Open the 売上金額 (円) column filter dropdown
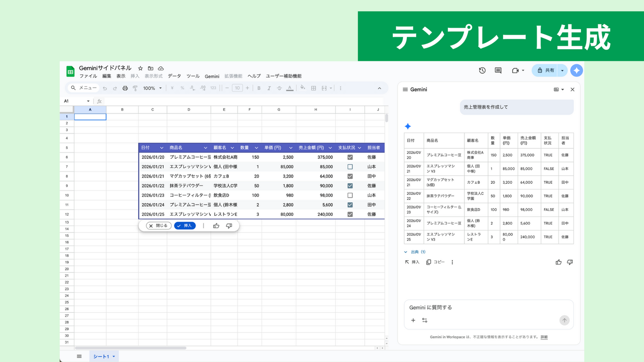Screen dimensions: 644x362 click(330, 148)
